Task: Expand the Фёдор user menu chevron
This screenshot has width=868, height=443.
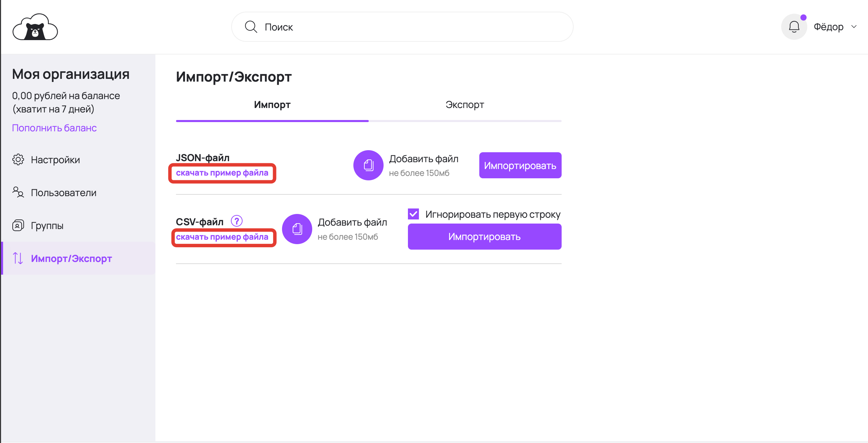Action: [x=854, y=27]
